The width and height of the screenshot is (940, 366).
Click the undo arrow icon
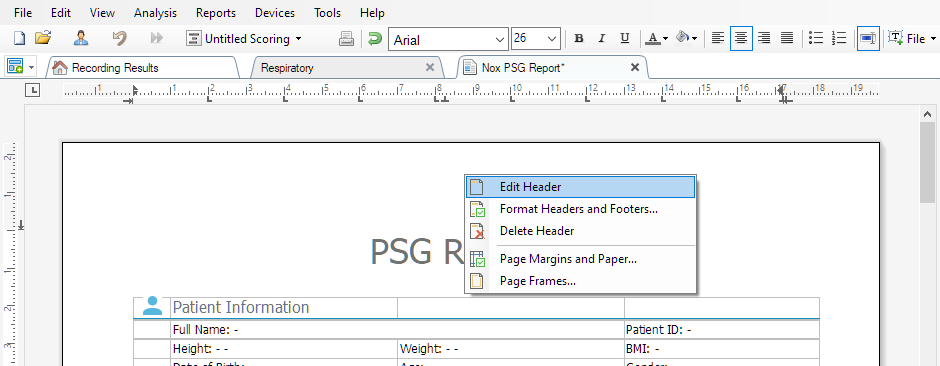tap(119, 38)
